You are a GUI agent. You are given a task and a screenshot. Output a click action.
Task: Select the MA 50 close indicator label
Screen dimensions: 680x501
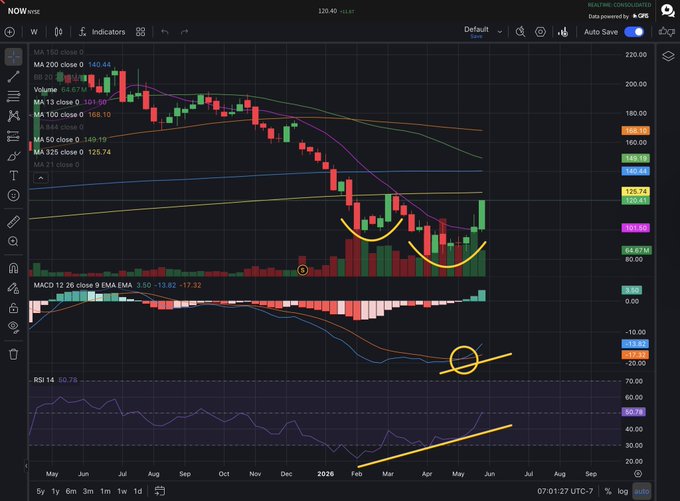tap(57, 140)
